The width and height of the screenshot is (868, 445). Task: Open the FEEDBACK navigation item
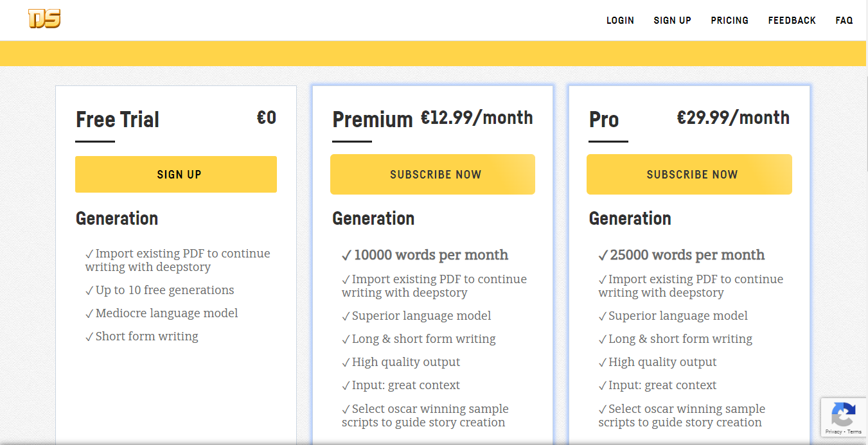click(792, 21)
